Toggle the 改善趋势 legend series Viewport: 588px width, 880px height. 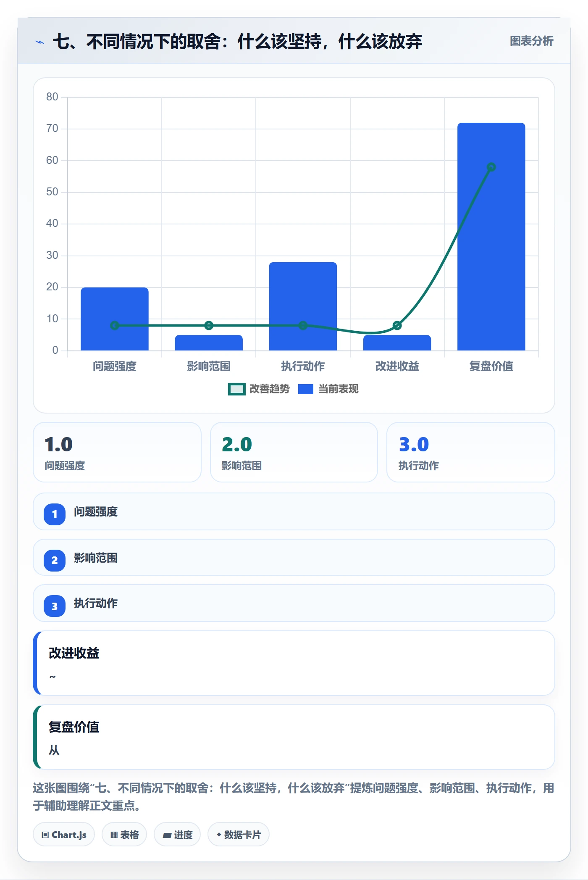(x=259, y=389)
